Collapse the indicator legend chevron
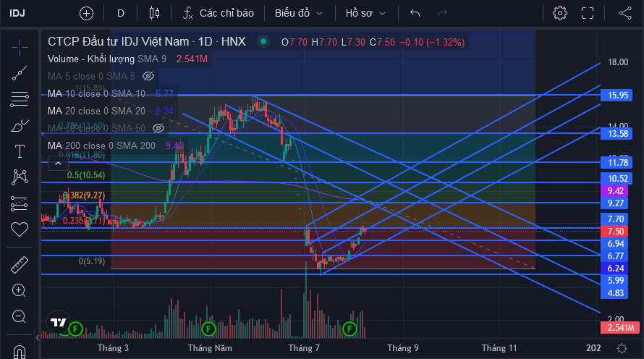The width and height of the screenshot is (644, 359). (59, 164)
